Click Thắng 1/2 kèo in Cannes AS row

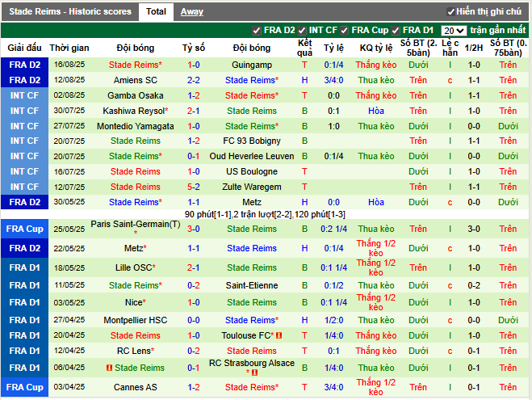(x=376, y=387)
